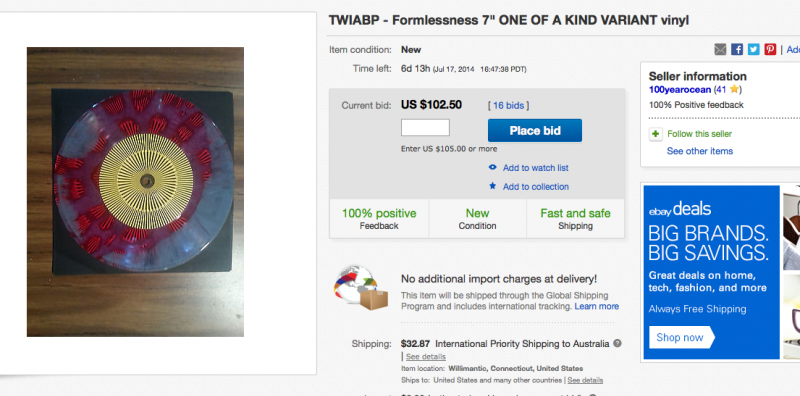Share listing on Facebook icon
This screenshot has width=800, height=396.
pos(737,50)
